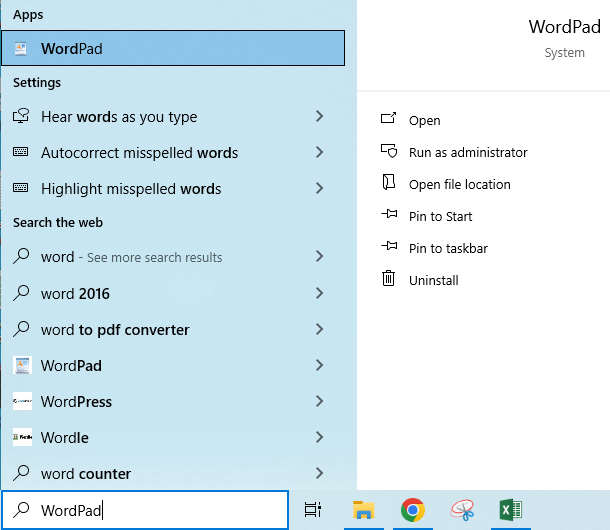Click inside the WordPad search text field
This screenshot has width=610, height=530.
145,510
